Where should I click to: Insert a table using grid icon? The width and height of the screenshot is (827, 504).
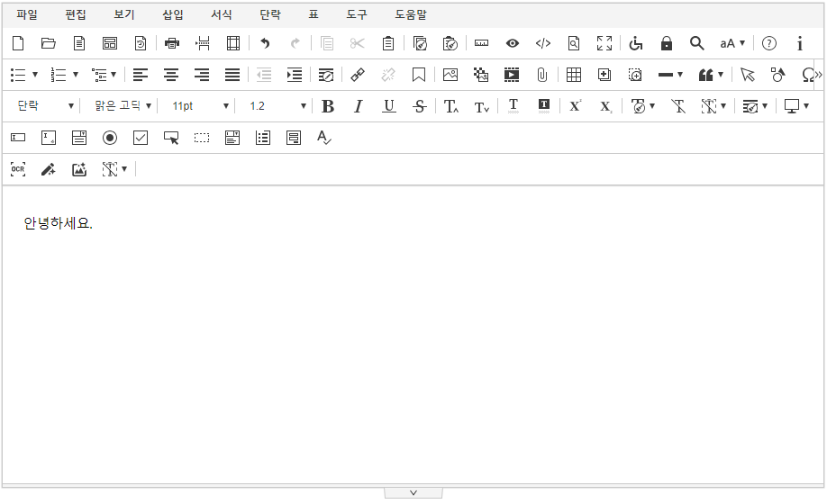[574, 75]
